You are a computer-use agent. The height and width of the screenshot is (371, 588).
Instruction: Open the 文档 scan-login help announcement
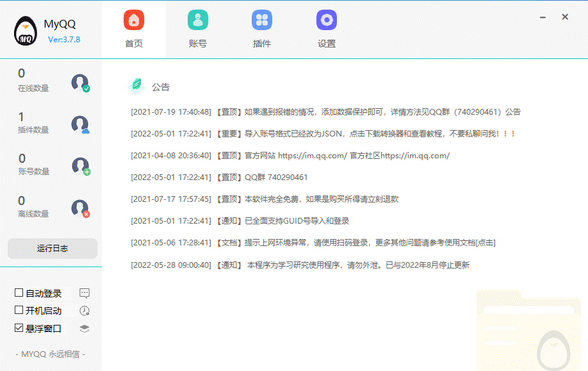(313, 243)
